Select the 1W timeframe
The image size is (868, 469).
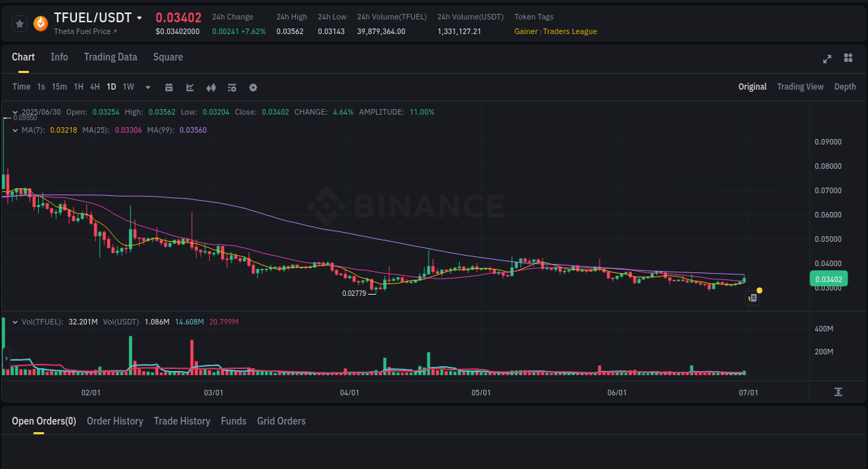[128, 87]
